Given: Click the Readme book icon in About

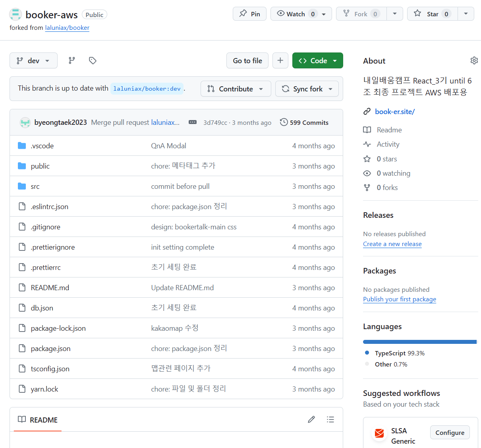Looking at the screenshot, I should point(367,130).
